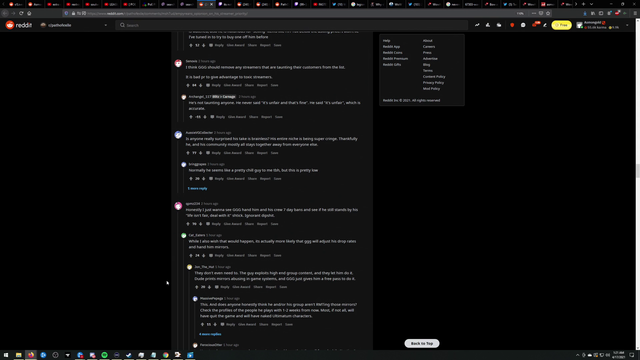The image size is (640, 360).
Task: Click into the Reddit search field
Action: (291, 25)
